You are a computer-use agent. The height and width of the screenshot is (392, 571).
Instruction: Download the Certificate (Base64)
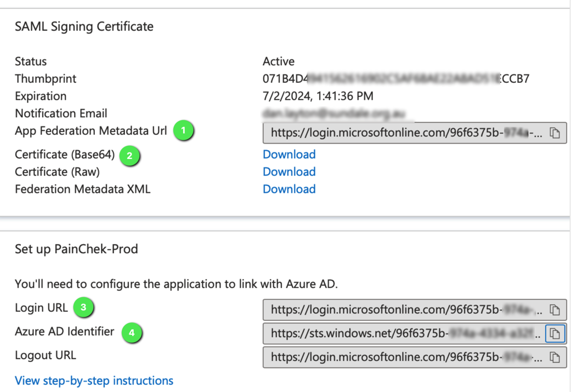click(289, 154)
